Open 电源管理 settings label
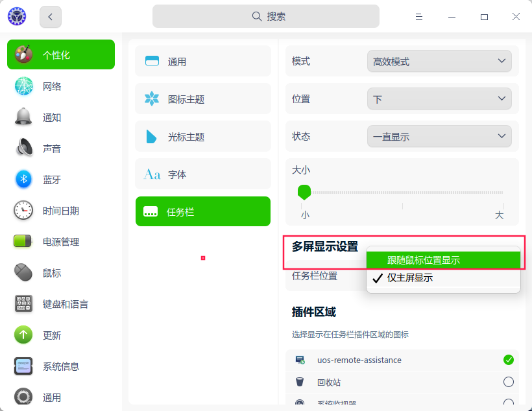The width and height of the screenshot is (532, 411). pyautogui.click(x=61, y=242)
